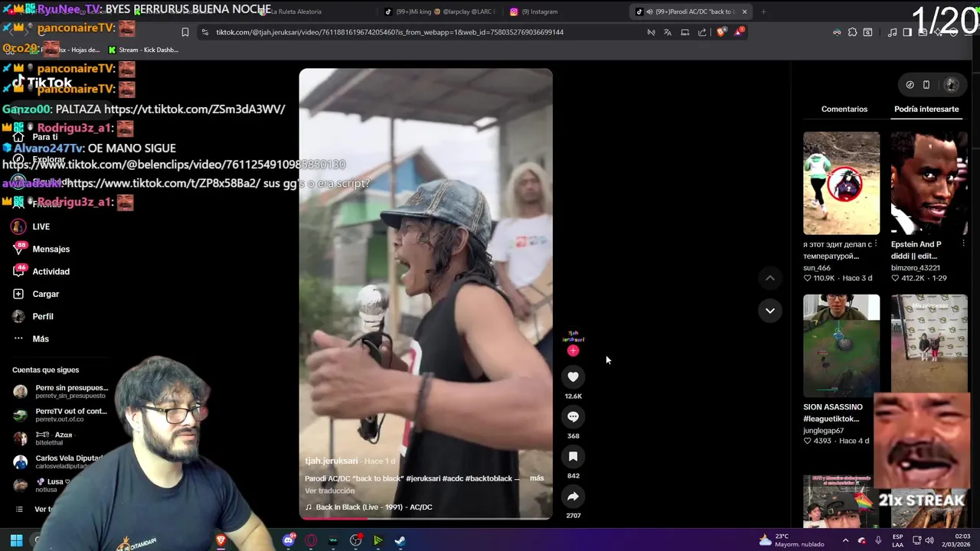Open the Epstein And P diddi edit thumbnail
The width and height of the screenshot is (980, 551).
point(929,183)
